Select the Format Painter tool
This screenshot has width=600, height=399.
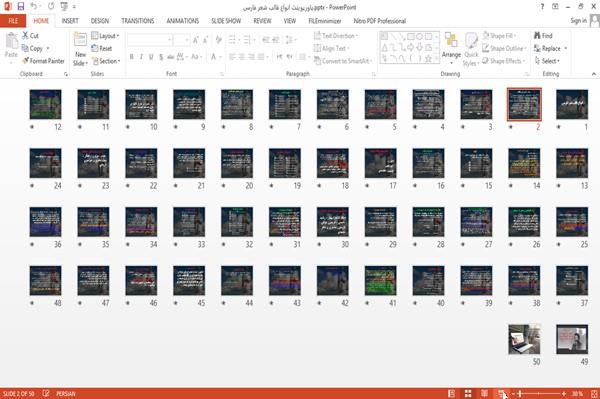[43, 61]
